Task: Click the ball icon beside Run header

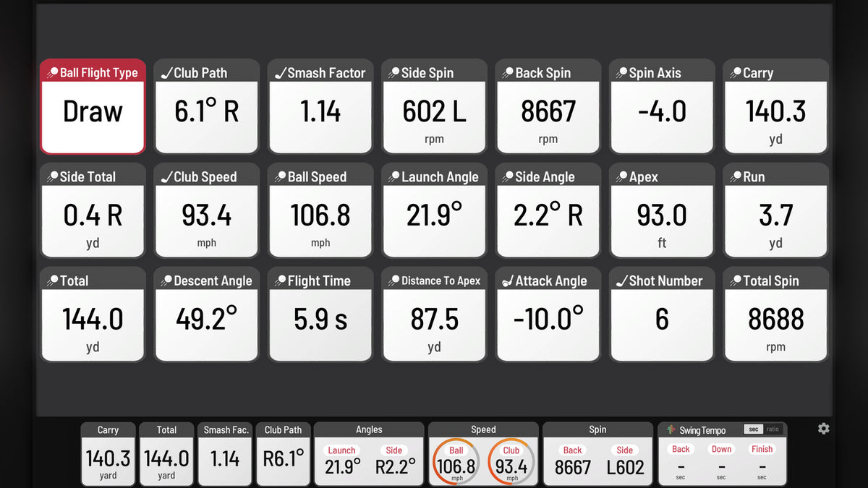Action: tap(736, 177)
